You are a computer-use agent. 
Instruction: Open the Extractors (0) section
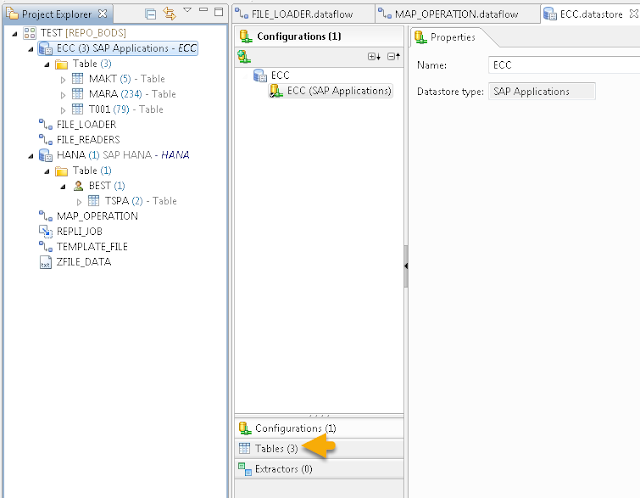coord(319,469)
